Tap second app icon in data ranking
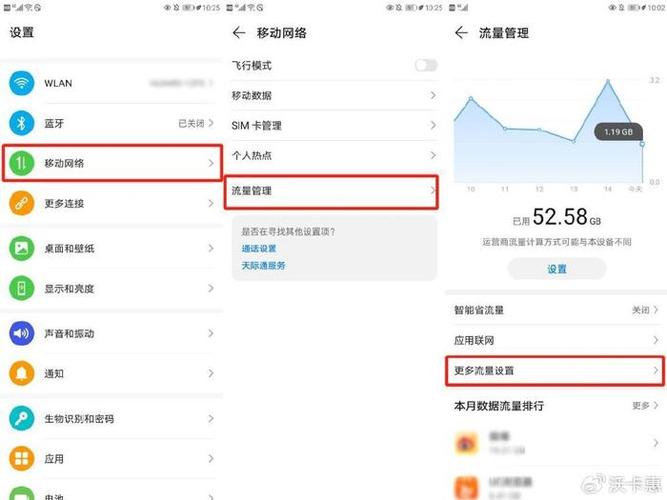Viewport: 667px width, 500px height. (466, 488)
